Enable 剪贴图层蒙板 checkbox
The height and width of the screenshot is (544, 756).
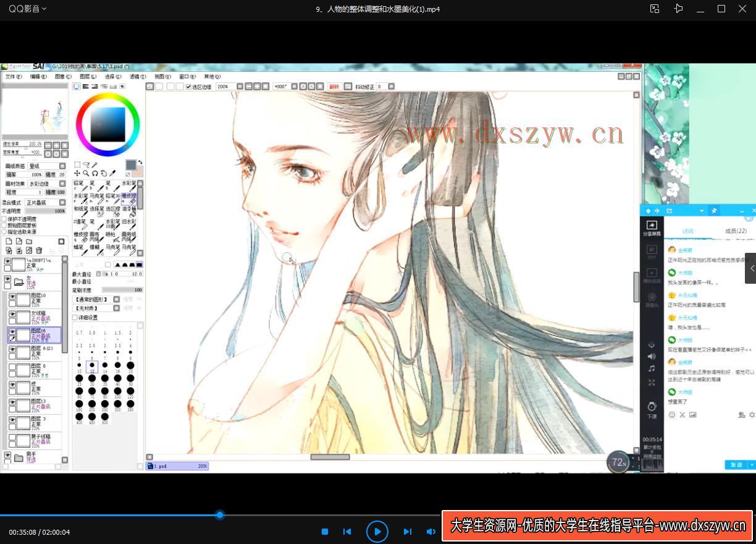tap(4, 225)
